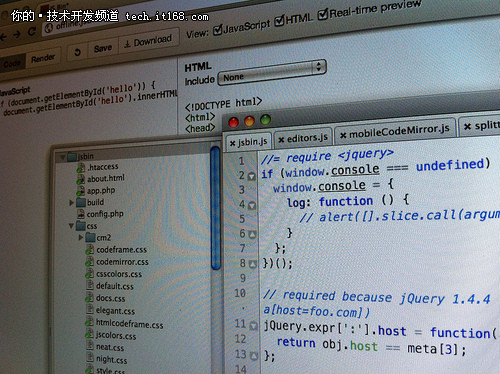Click the build folder icon

(x=81, y=203)
